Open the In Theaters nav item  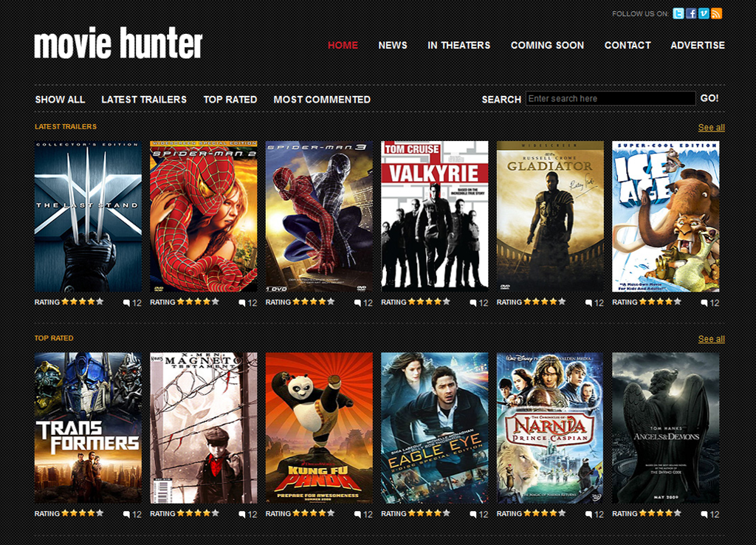click(459, 45)
